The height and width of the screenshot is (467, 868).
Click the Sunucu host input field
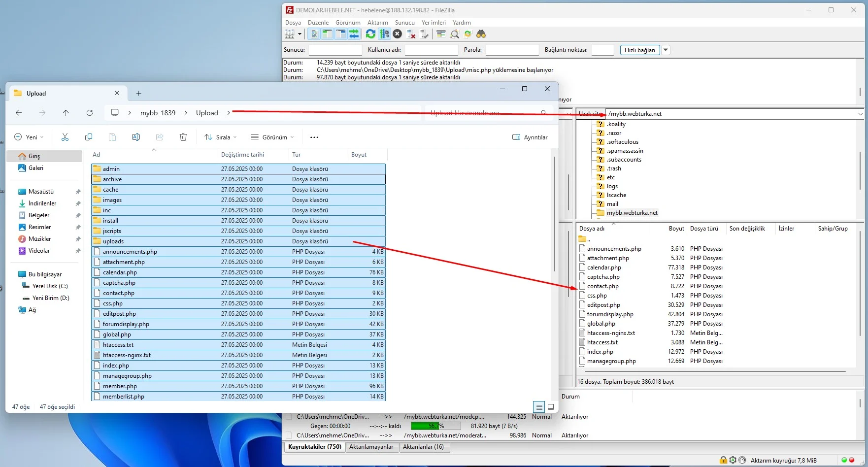click(x=335, y=50)
